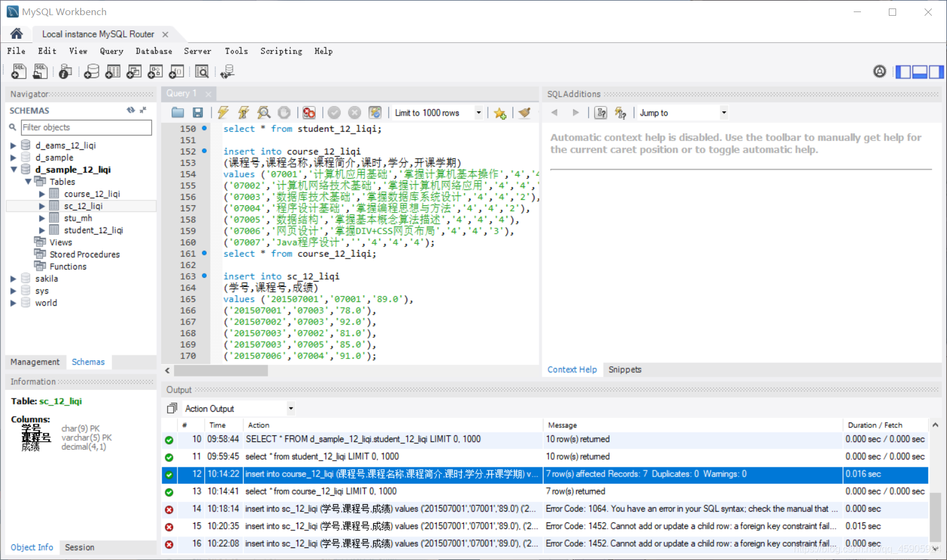Open the Limit to 1000 rows dropdown
Image resolution: width=947 pixels, height=560 pixels.
click(x=479, y=113)
